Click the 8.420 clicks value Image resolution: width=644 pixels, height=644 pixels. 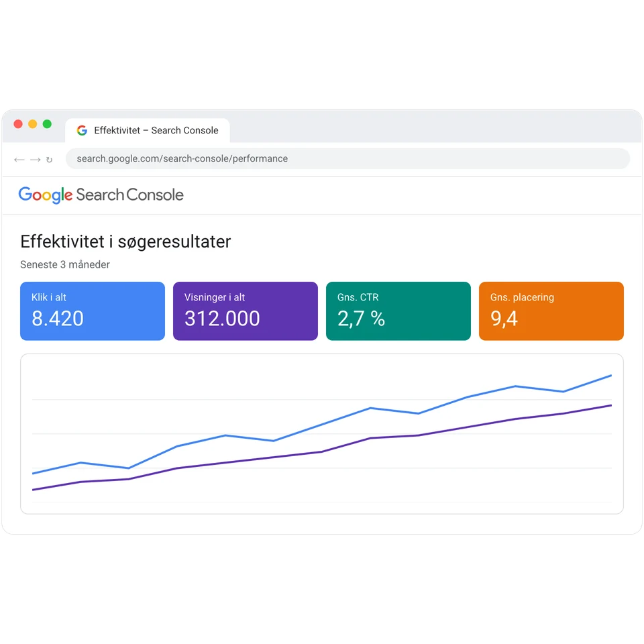(x=58, y=319)
